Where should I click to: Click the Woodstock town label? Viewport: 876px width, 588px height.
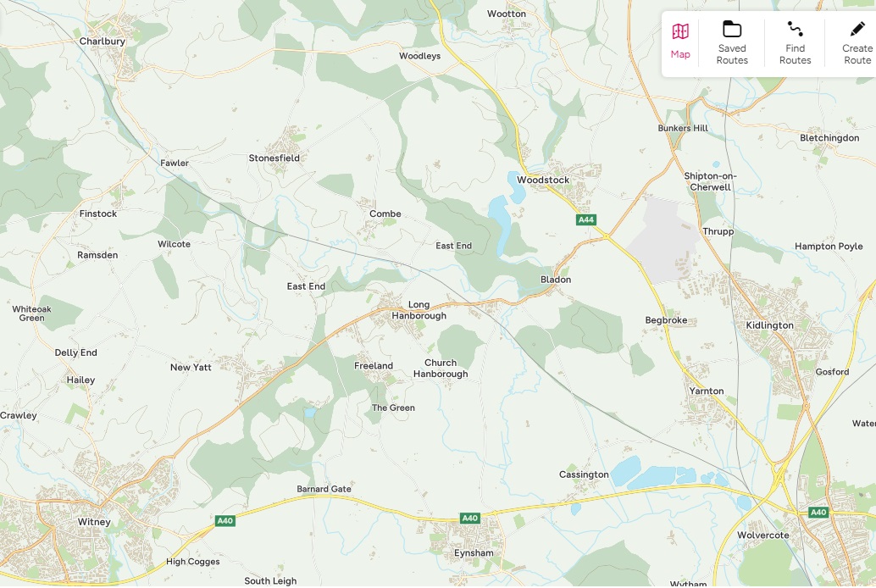pyautogui.click(x=543, y=180)
